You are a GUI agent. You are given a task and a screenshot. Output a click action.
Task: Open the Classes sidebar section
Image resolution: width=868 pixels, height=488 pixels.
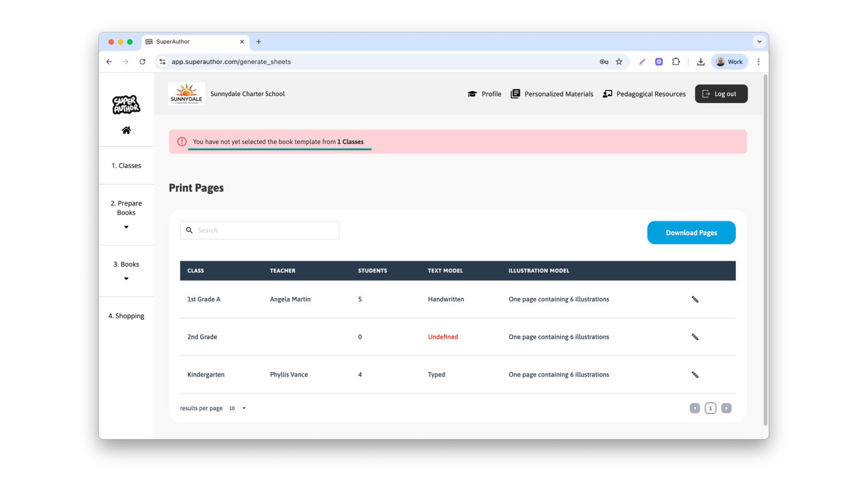[x=126, y=165]
